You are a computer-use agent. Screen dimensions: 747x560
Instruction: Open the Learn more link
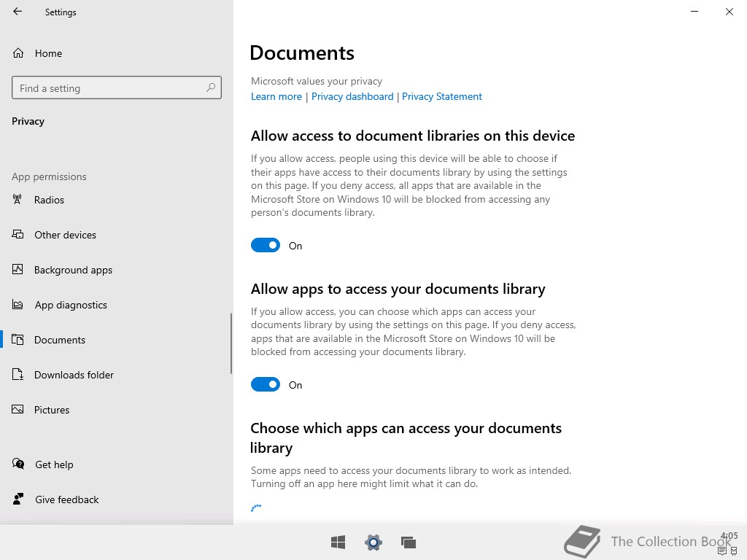276,97
